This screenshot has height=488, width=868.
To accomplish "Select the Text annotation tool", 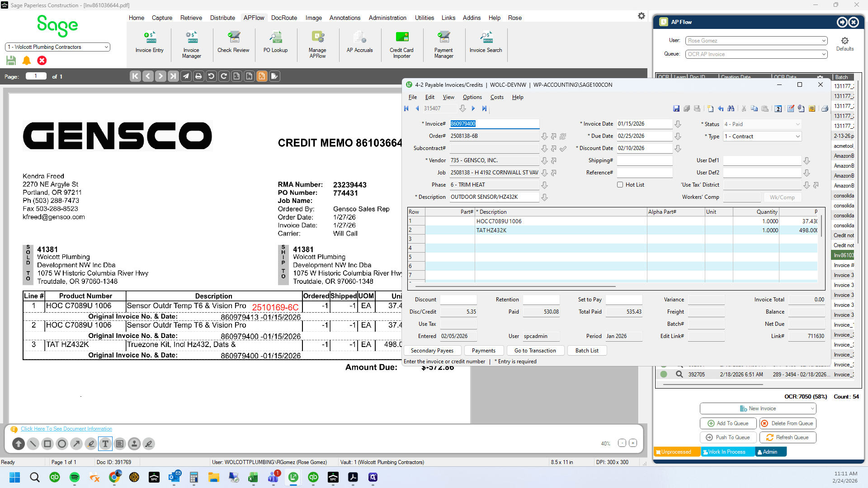I will (105, 444).
